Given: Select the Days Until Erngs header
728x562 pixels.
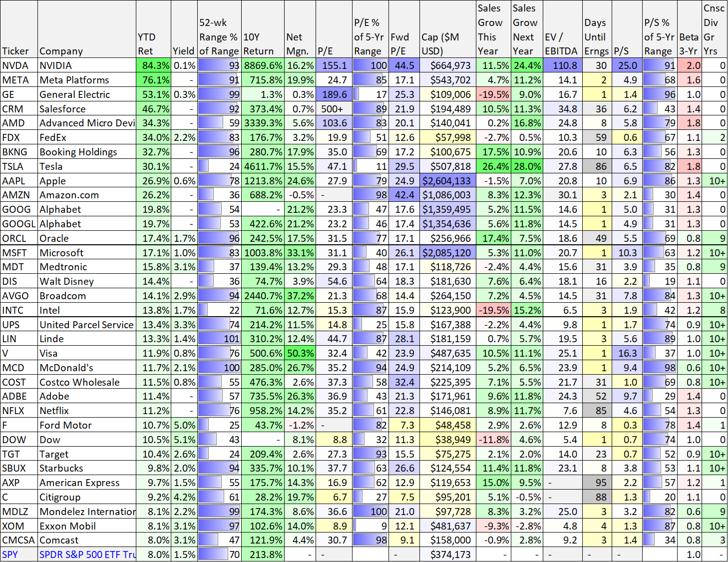Looking at the screenshot, I should point(597,29).
